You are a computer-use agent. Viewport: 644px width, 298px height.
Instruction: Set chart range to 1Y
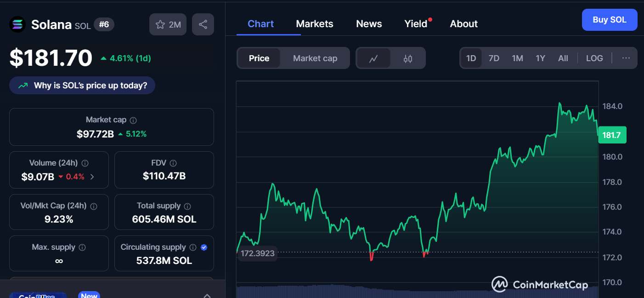pos(540,58)
